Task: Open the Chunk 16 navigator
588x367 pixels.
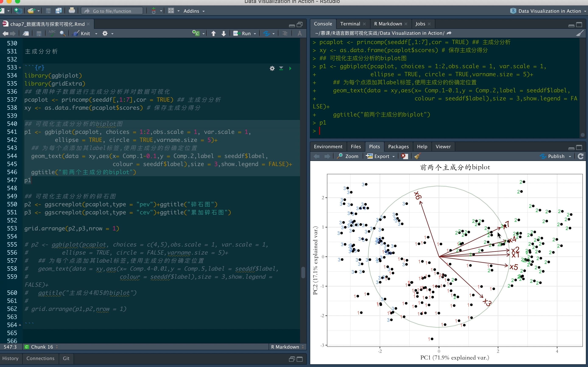Action: click(41, 347)
